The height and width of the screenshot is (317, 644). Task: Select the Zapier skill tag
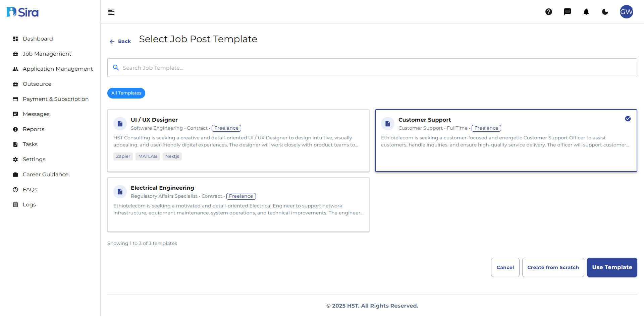pyautogui.click(x=123, y=156)
